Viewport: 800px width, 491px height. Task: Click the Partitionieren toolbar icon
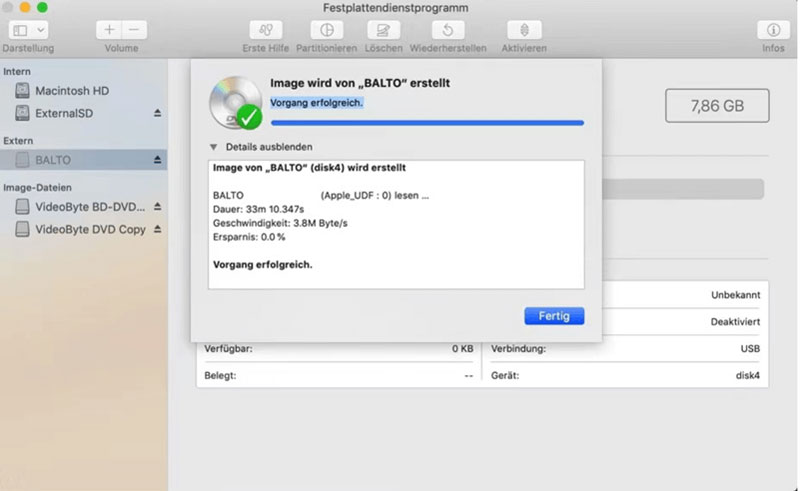(326, 30)
